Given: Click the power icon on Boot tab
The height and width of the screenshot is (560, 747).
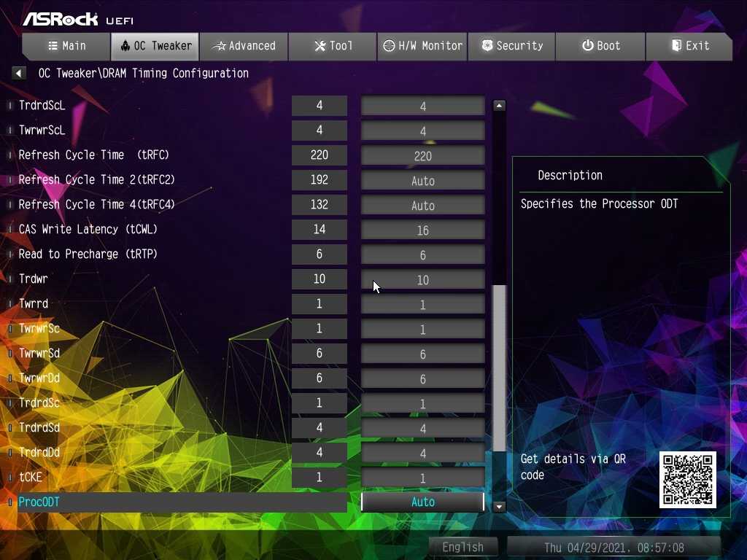Looking at the screenshot, I should click(587, 46).
